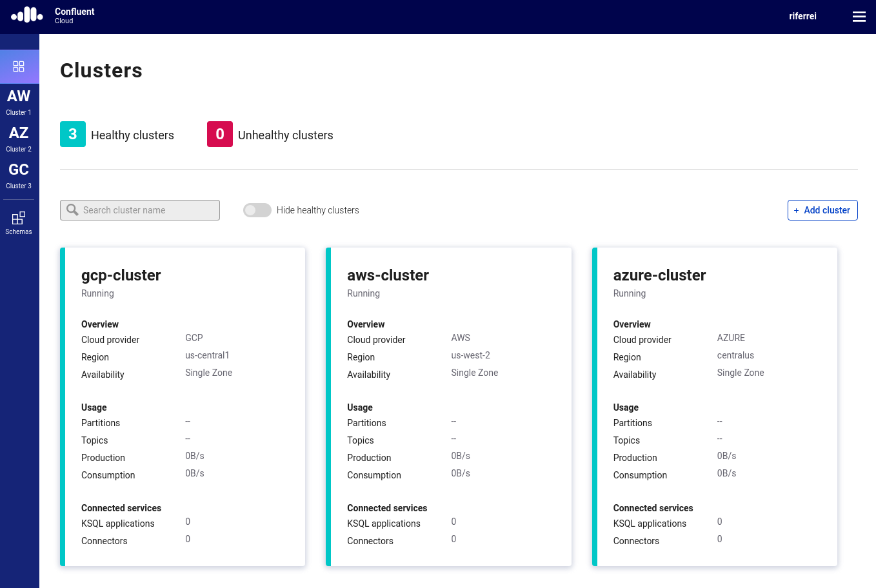
Task: Select GC Cluster 3 in sidebar
Action: tap(19, 175)
